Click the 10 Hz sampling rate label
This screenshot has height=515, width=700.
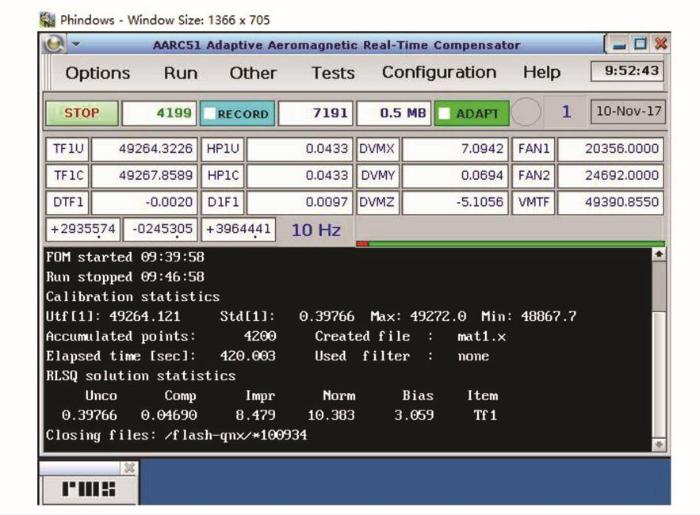point(316,230)
